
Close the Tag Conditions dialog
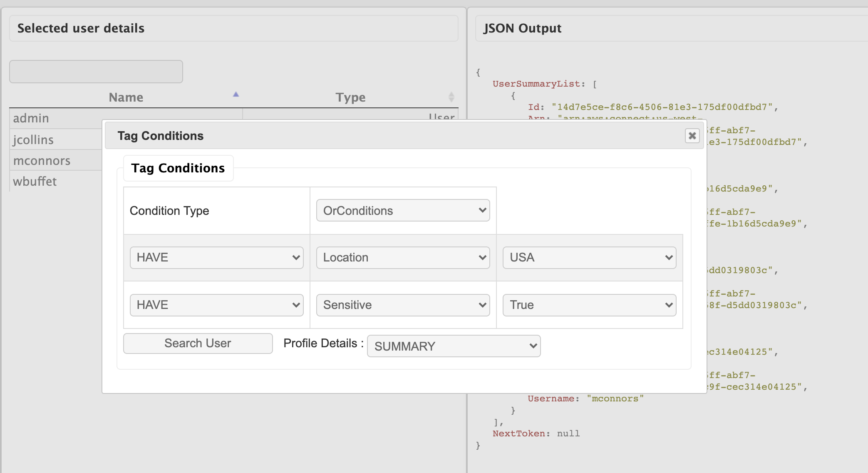[692, 136]
